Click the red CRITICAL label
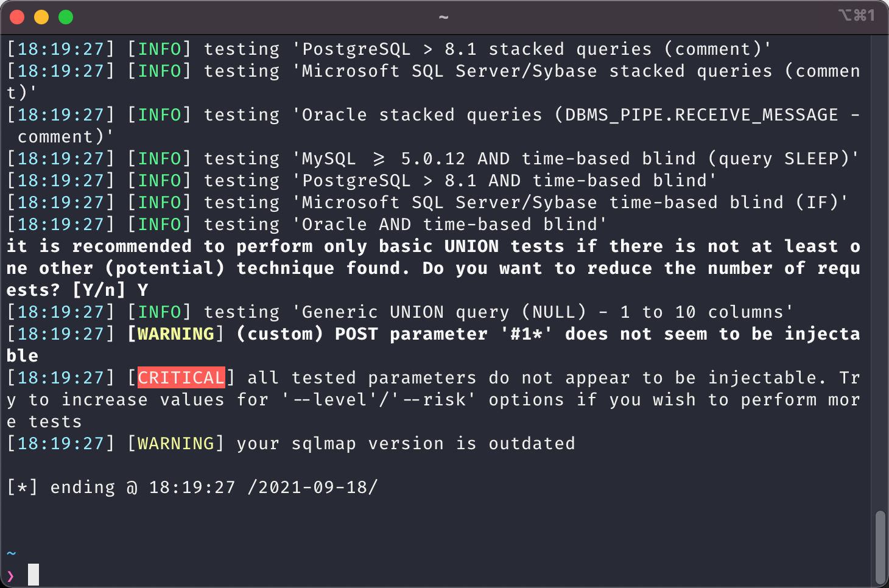This screenshot has height=588, width=889. (x=181, y=377)
